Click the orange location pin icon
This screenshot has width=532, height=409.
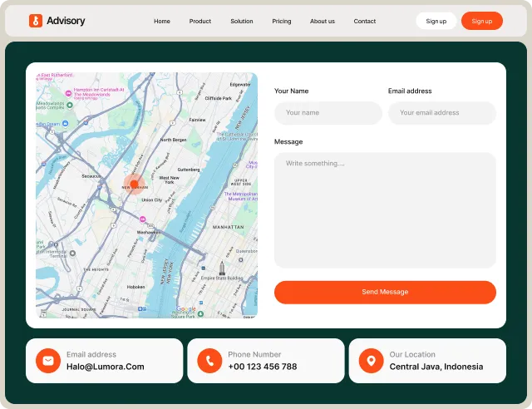point(372,361)
